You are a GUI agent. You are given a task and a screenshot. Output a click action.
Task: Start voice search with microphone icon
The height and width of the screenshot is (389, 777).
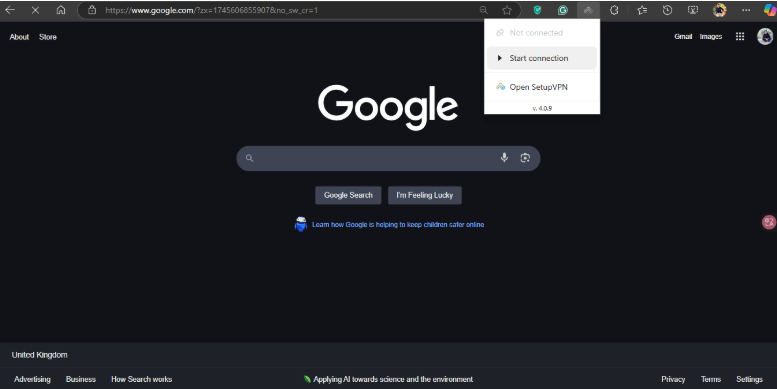[x=504, y=158]
